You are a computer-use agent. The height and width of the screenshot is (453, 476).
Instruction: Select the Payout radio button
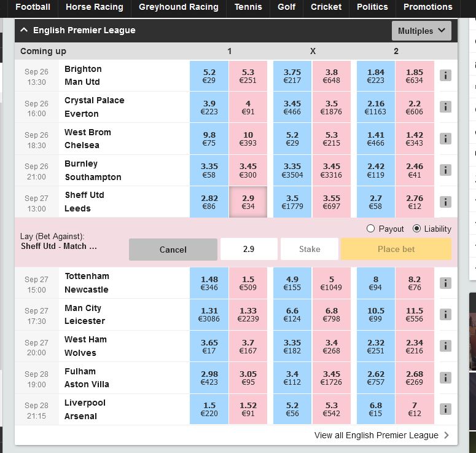[x=370, y=229]
